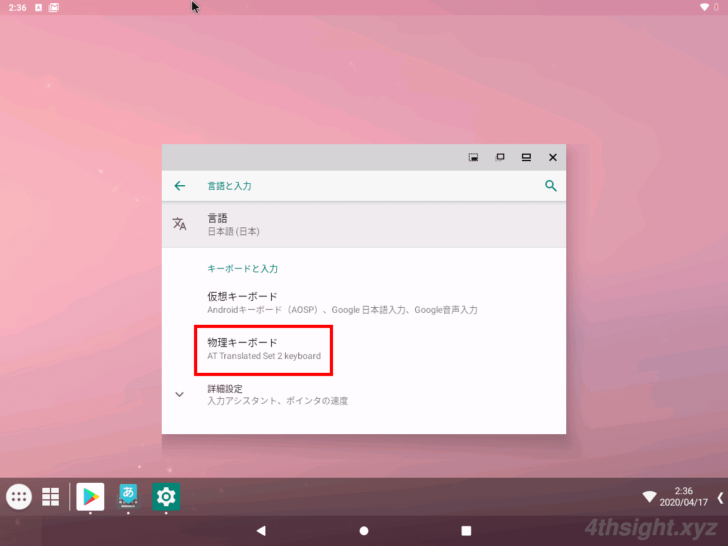Screen dimensions: 728x546
Task: Maximize the settings window
Action: [x=526, y=157]
